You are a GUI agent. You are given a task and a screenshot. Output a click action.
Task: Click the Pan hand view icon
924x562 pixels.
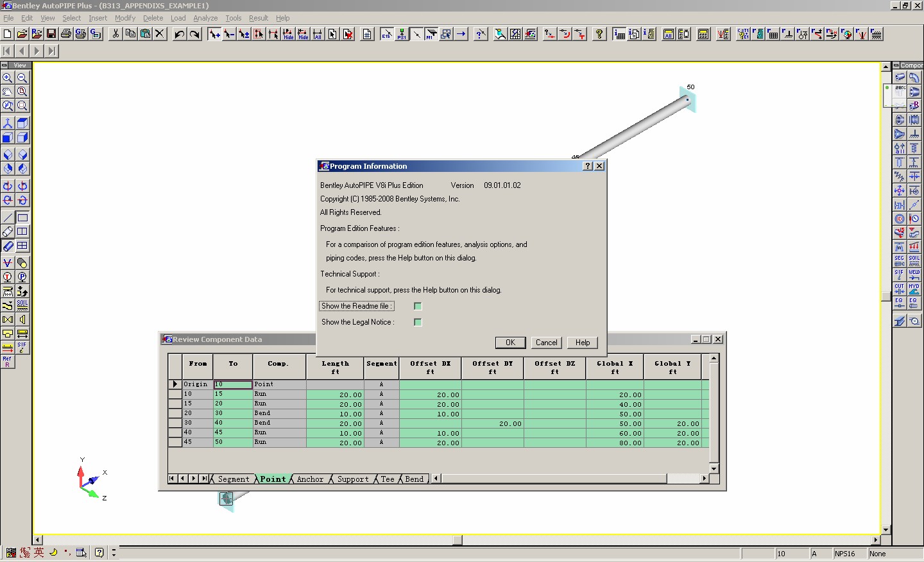pos(8,92)
